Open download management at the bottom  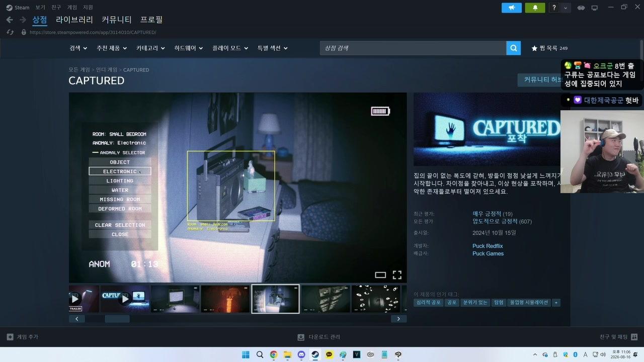(x=319, y=337)
